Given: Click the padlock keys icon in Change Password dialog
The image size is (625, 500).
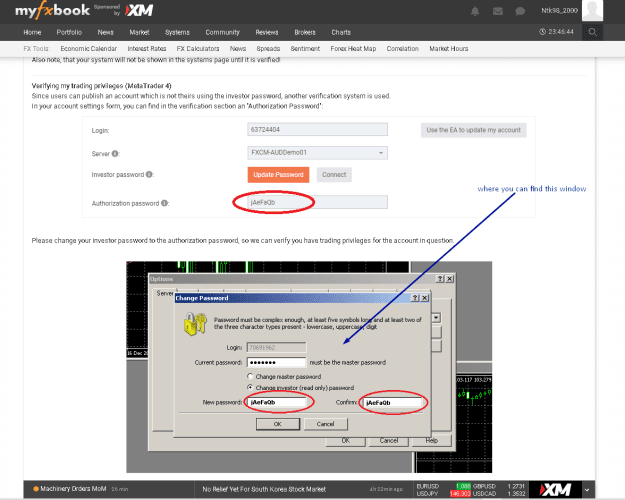Looking at the screenshot, I should (x=195, y=323).
